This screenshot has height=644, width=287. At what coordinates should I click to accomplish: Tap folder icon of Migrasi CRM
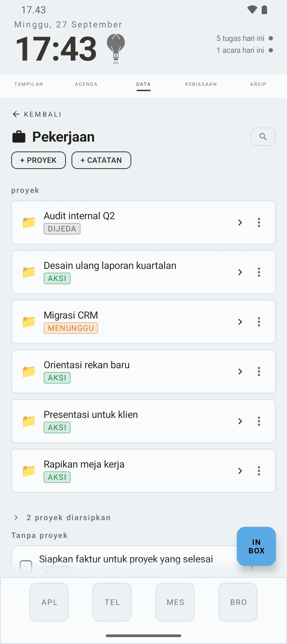coord(29,322)
